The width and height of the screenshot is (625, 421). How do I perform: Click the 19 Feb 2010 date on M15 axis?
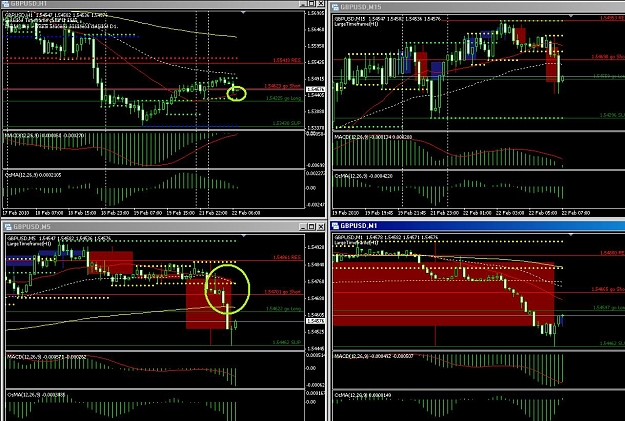345,213
